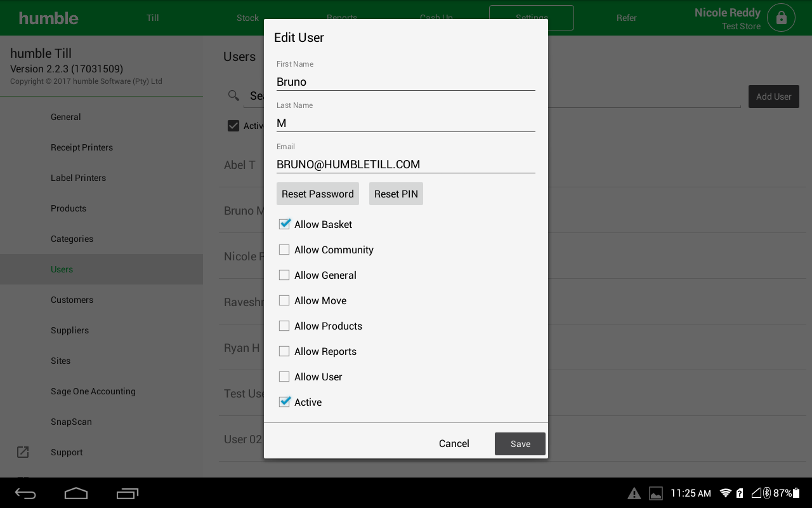Tap the Wi-Fi status icon
Screen dimensions: 812x508
click(x=726, y=493)
